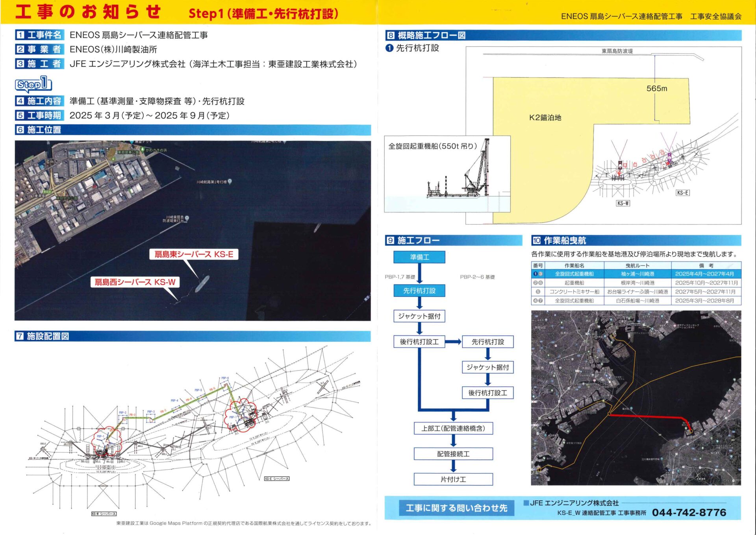Click the 工事時期 label
Screen dimensions: 756x535
point(39,115)
